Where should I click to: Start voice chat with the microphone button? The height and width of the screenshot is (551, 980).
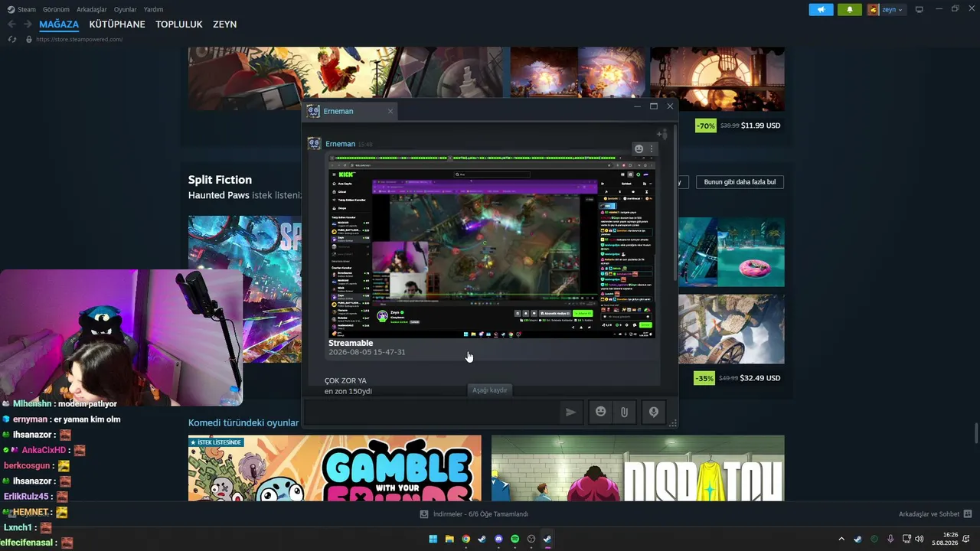tap(654, 412)
